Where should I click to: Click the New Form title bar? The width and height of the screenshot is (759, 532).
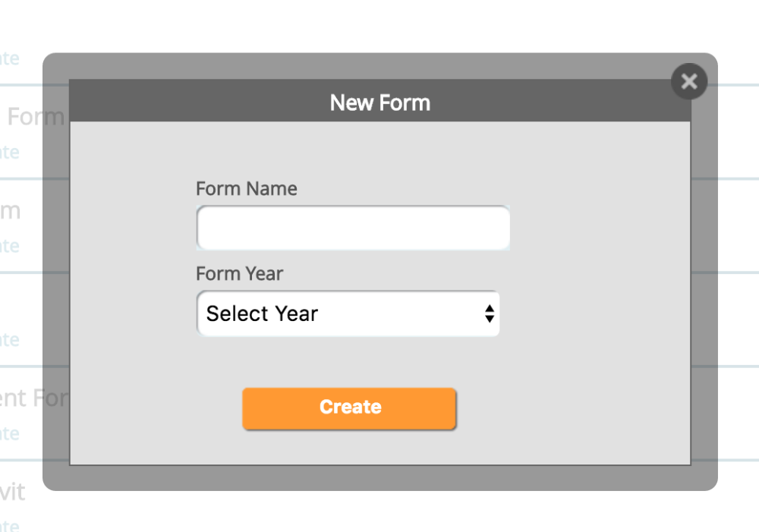point(380,101)
